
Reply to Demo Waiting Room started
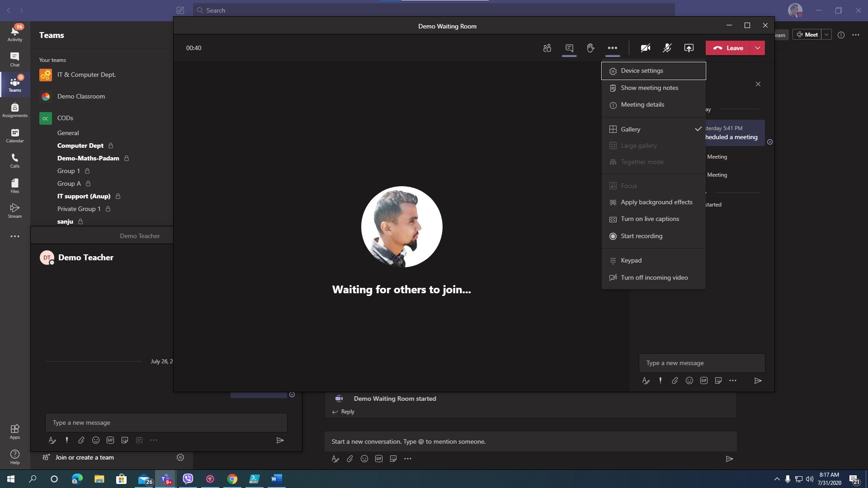[347, 411]
